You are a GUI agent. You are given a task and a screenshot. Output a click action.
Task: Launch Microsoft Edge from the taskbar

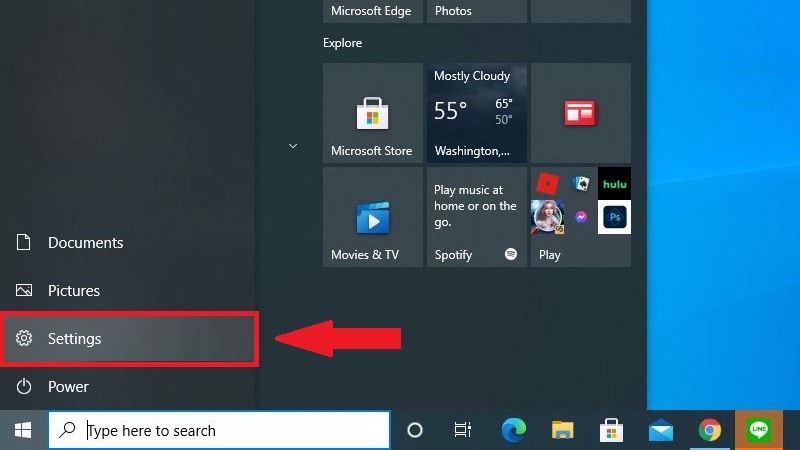[514, 430]
